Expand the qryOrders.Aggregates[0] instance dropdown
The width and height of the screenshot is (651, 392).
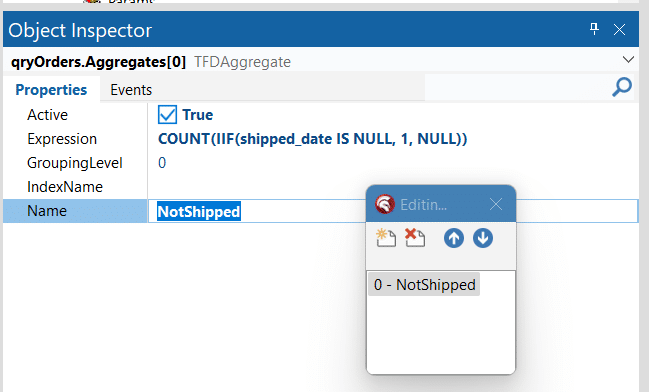coord(628,60)
